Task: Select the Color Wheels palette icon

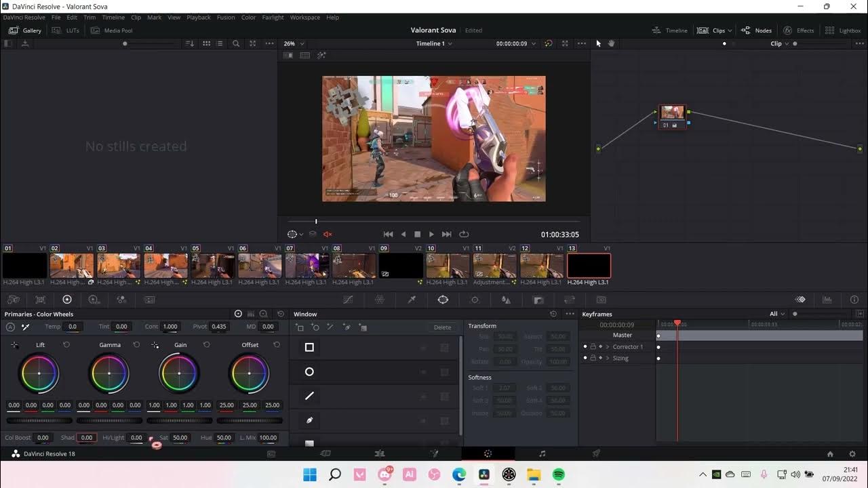Action: coord(67,300)
